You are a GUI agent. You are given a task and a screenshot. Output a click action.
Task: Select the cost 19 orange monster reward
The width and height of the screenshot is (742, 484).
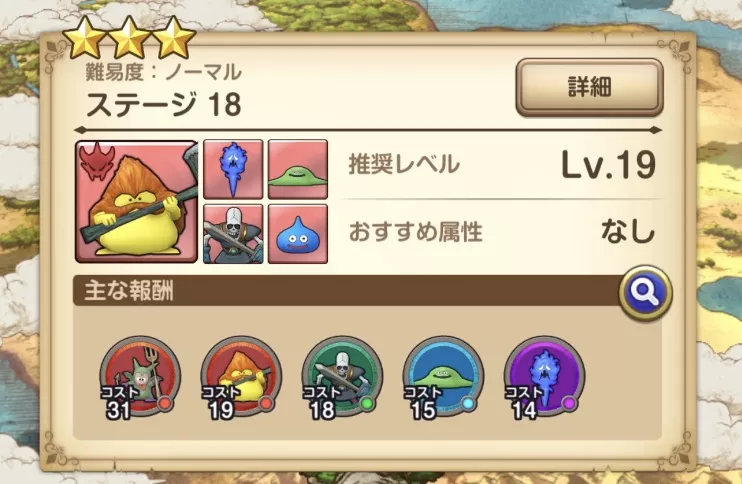[x=241, y=377]
